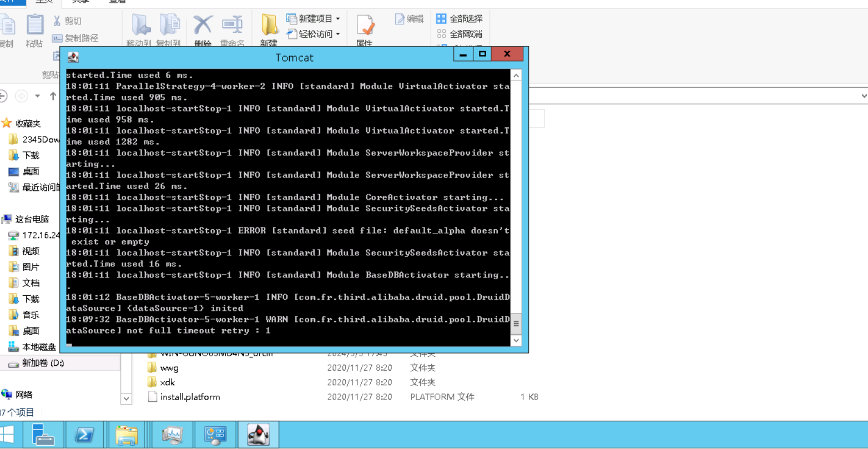Select the 音乐 folder
The height and width of the screenshot is (449, 868).
pos(24,315)
